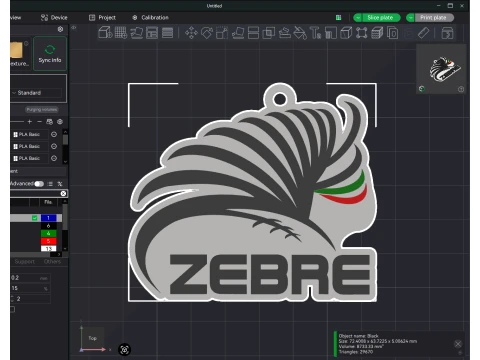480x360 pixels.
Task: Open the layer height stacked-lines tool
Action: coord(167,33)
